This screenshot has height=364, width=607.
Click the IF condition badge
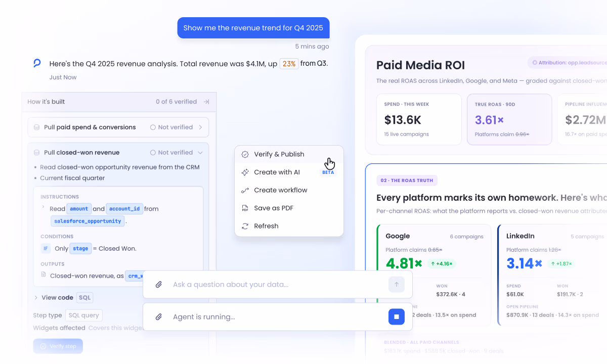[x=46, y=249]
